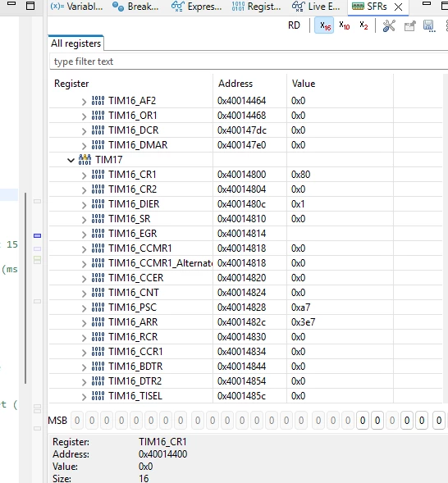448x483 pixels.
Task: Open the Live Expressions tab
Action: click(316, 7)
